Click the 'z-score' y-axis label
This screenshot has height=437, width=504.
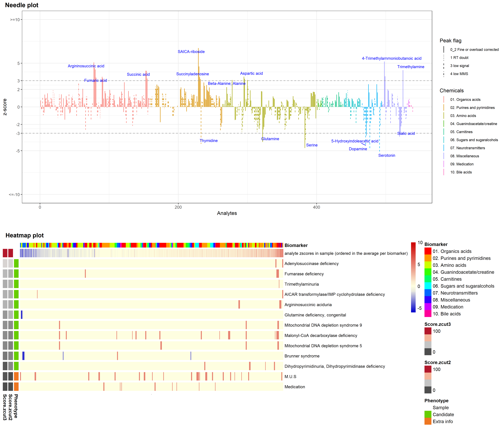5,107
